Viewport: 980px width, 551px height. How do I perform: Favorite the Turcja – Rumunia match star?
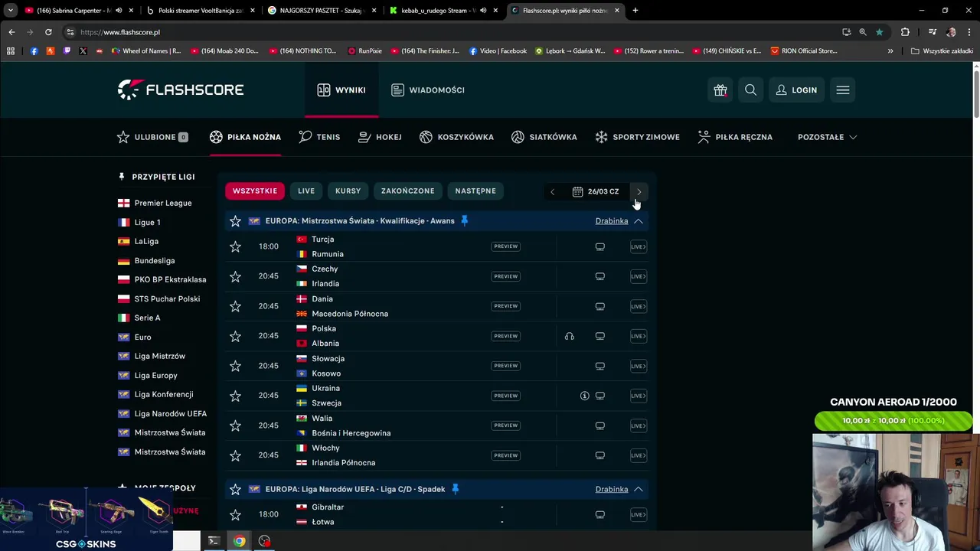click(x=235, y=246)
